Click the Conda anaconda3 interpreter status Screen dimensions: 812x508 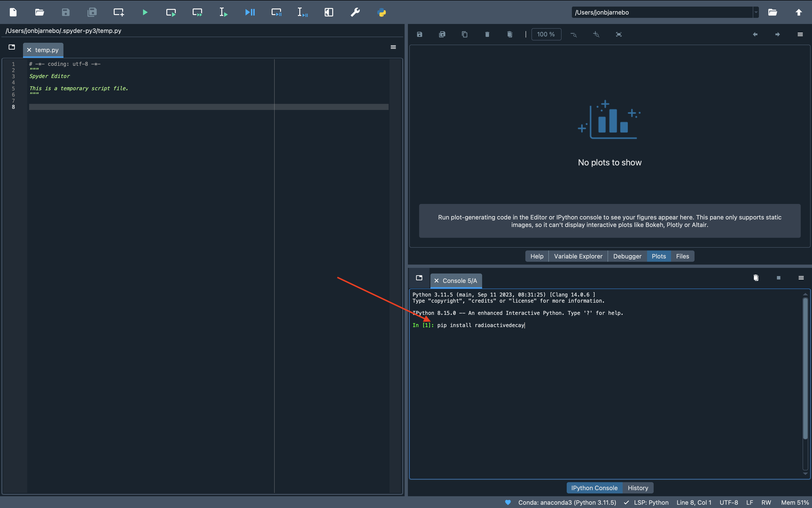tap(567, 502)
